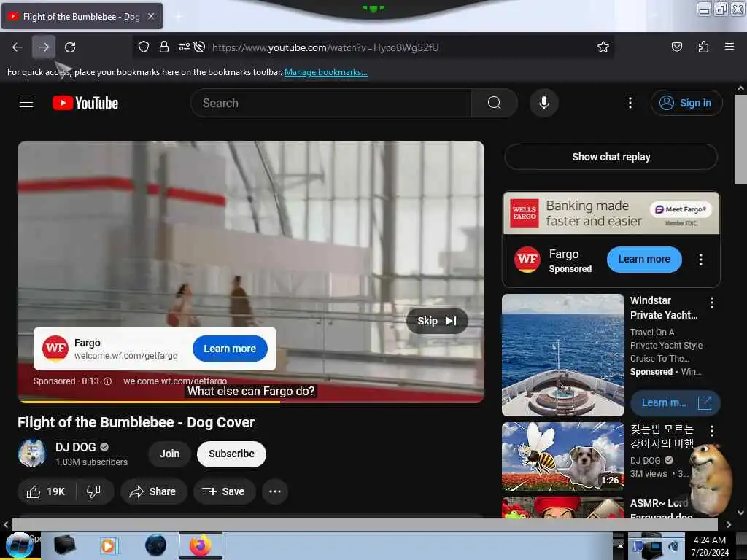The width and height of the screenshot is (747, 560).
Task: Open the dark globe browser taskbar icon
Action: click(155, 545)
